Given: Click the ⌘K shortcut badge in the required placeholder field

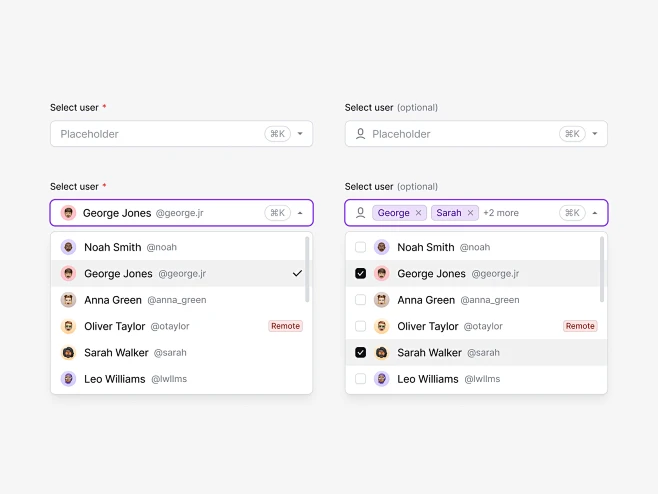Looking at the screenshot, I should click(x=277, y=134).
